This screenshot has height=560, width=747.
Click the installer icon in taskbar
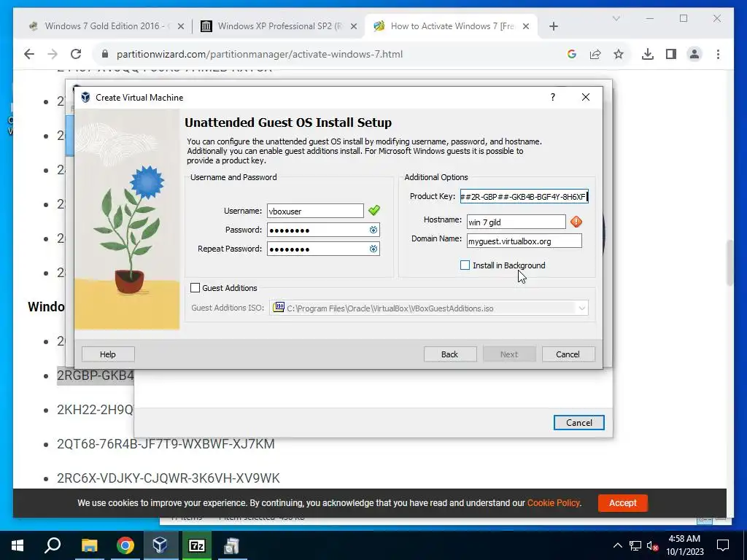pyautogui.click(x=232, y=545)
